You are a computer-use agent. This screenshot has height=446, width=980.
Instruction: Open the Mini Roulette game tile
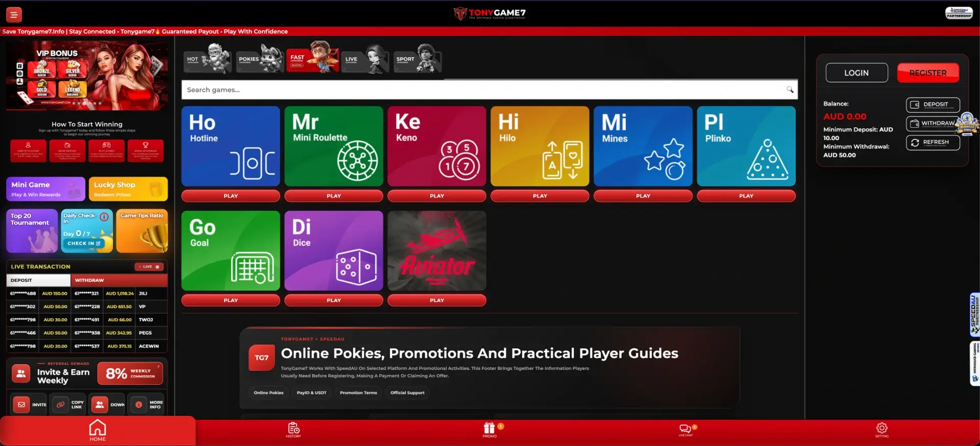(x=334, y=146)
